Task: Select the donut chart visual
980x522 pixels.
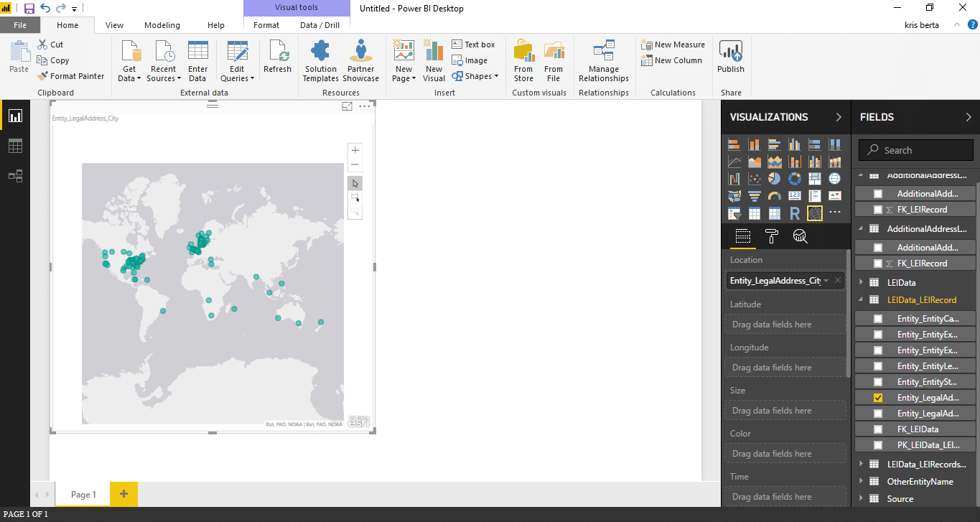Action: pyautogui.click(x=795, y=179)
